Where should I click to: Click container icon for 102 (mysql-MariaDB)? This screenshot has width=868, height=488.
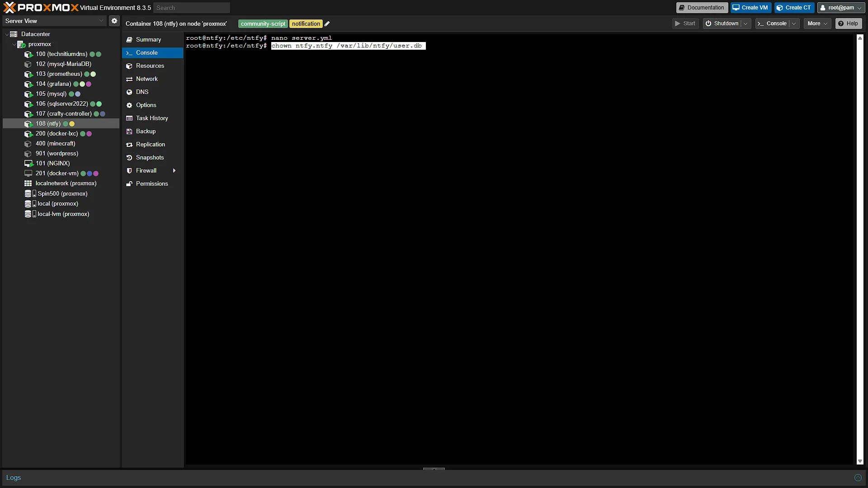[28, 64]
